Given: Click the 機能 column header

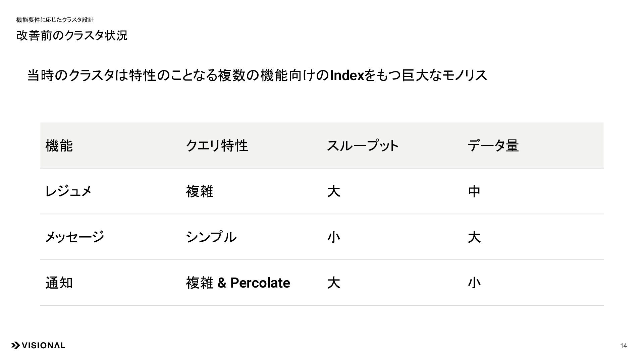Looking at the screenshot, I should pos(59,145).
